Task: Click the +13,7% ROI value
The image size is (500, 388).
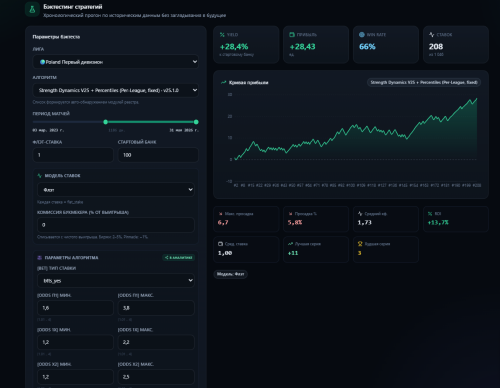Action: (438, 222)
